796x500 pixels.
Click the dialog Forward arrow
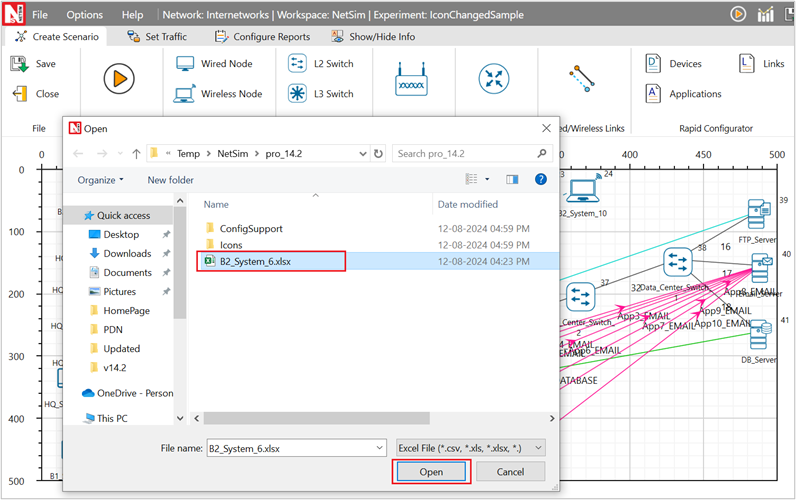[x=102, y=153]
